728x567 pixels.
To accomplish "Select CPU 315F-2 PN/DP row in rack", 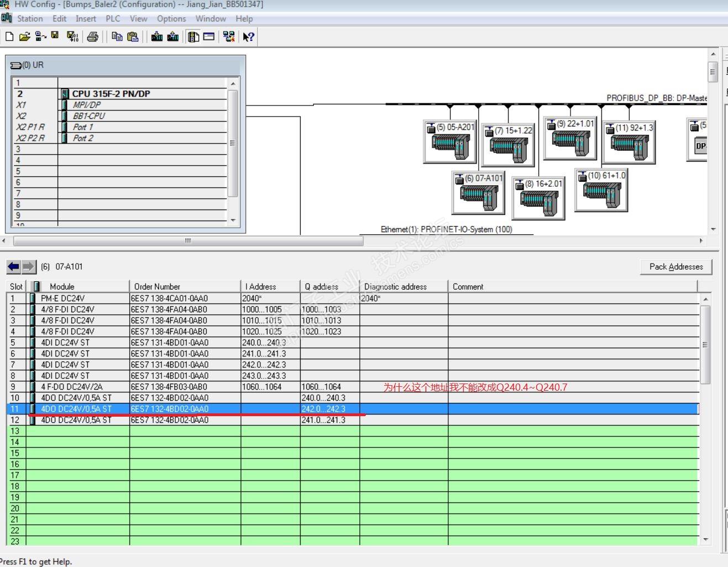I will pos(120,94).
